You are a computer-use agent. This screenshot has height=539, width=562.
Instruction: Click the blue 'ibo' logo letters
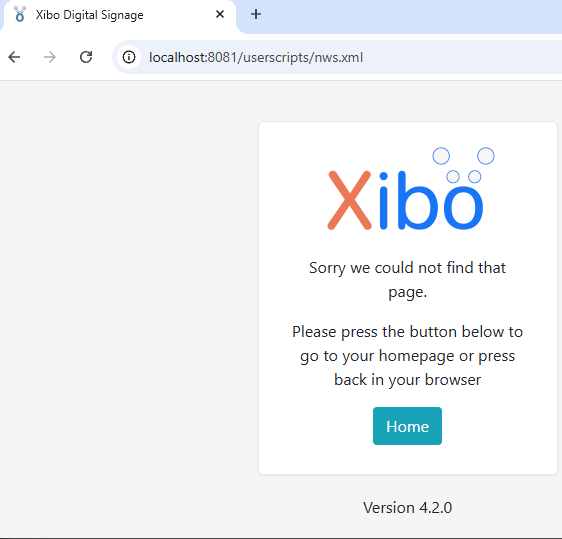coord(431,200)
